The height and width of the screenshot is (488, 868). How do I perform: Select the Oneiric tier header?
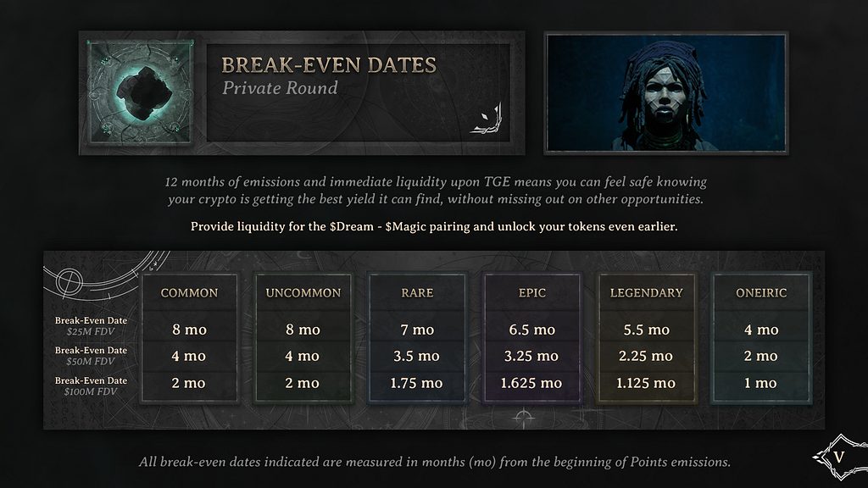761,292
